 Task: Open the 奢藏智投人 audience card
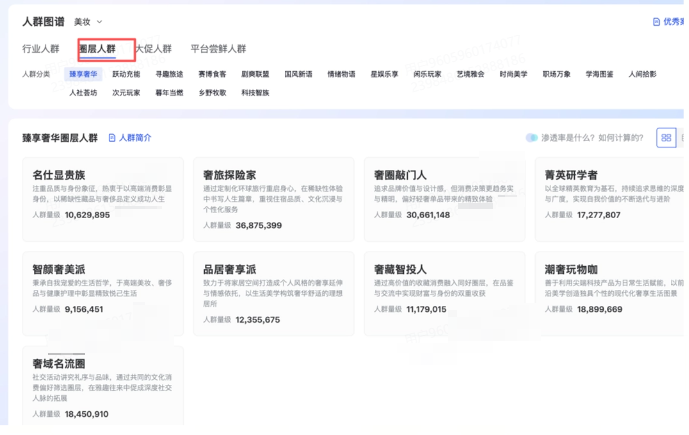point(444,294)
